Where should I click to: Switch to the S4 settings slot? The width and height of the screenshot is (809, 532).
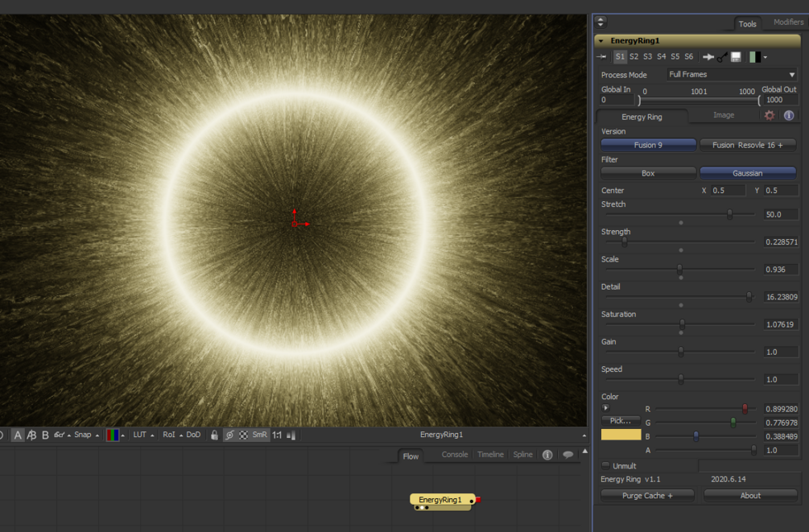tap(662, 57)
